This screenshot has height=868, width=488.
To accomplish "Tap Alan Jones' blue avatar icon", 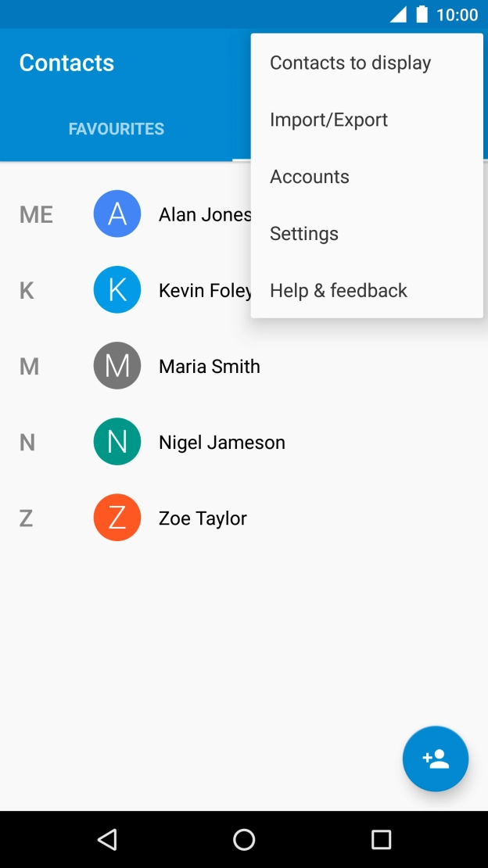I will tap(117, 214).
